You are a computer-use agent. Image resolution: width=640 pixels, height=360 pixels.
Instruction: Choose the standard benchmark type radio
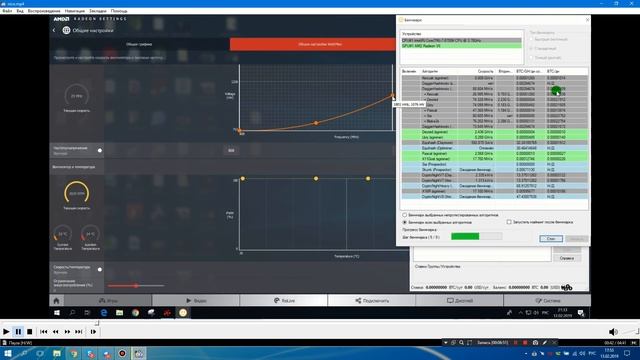point(531,49)
